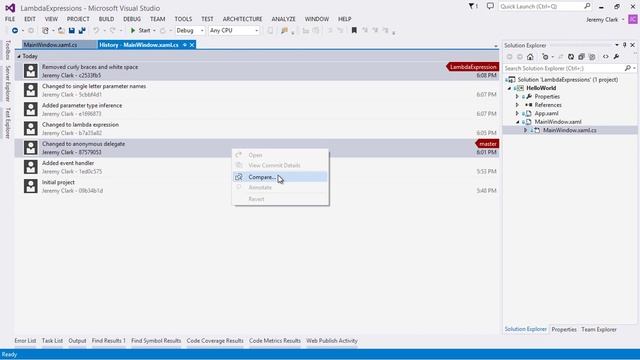Choose Compare... in the context menu
This screenshot has width=640, height=360.
280,177
